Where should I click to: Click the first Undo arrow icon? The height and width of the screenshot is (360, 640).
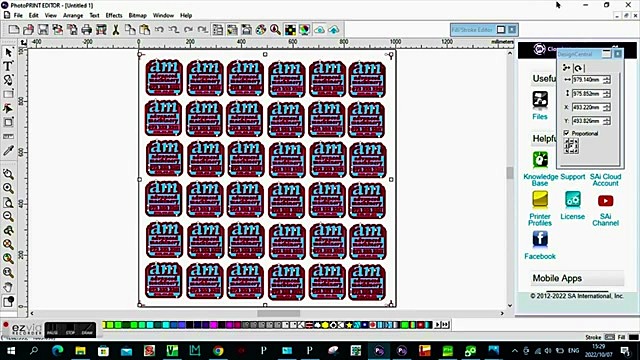pos(159,30)
